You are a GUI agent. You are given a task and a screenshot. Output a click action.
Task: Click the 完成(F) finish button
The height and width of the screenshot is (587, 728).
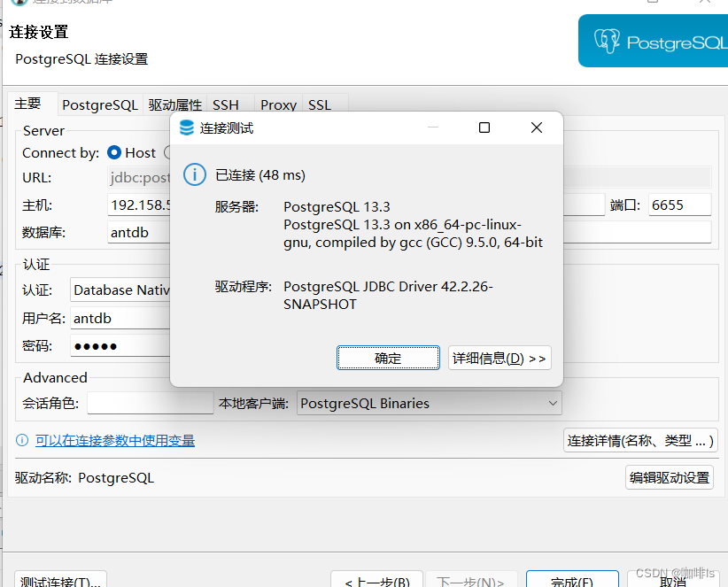coord(572,580)
